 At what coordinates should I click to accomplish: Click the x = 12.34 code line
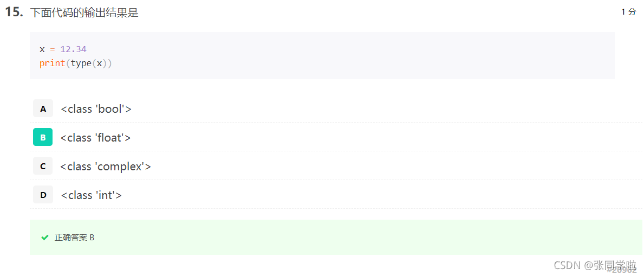(x=63, y=49)
